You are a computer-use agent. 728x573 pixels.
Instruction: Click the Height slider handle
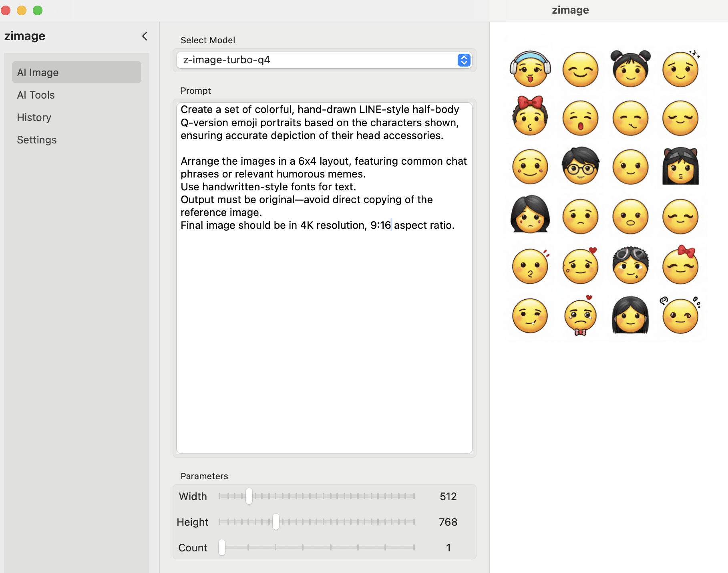(276, 522)
